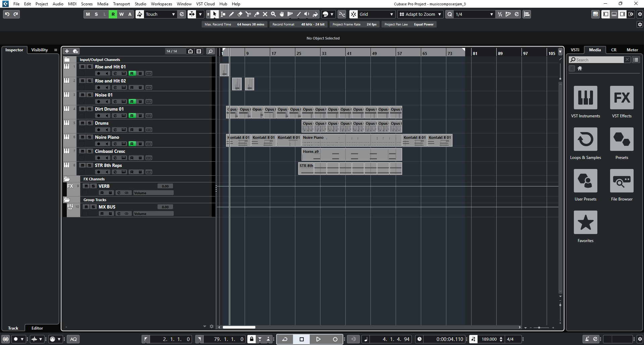Click the Play transport button
Viewport: 644px width, 345px height.
318,339
